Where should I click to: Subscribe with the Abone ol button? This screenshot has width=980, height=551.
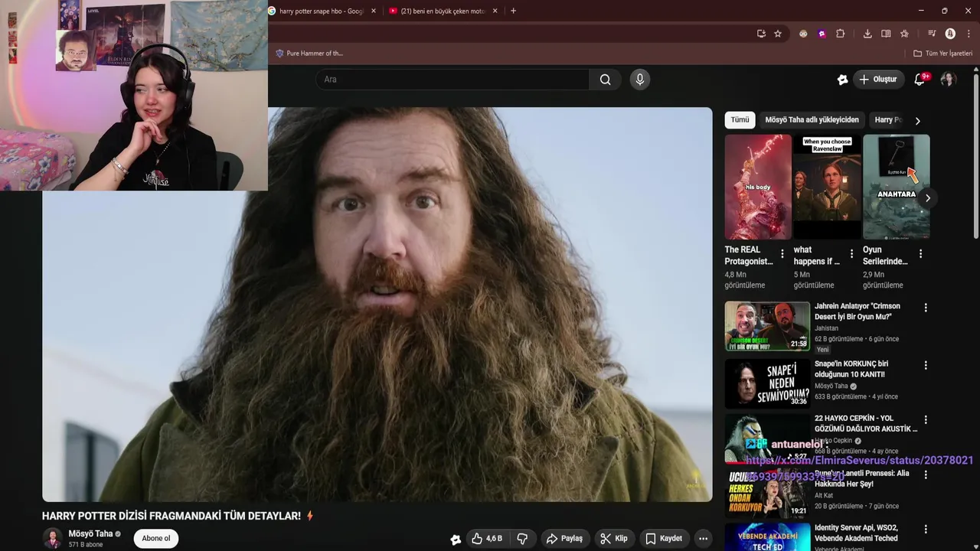pyautogui.click(x=156, y=539)
